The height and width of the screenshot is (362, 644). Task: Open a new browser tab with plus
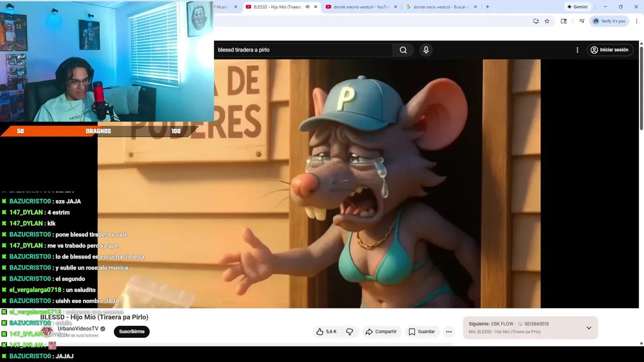coord(487,7)
